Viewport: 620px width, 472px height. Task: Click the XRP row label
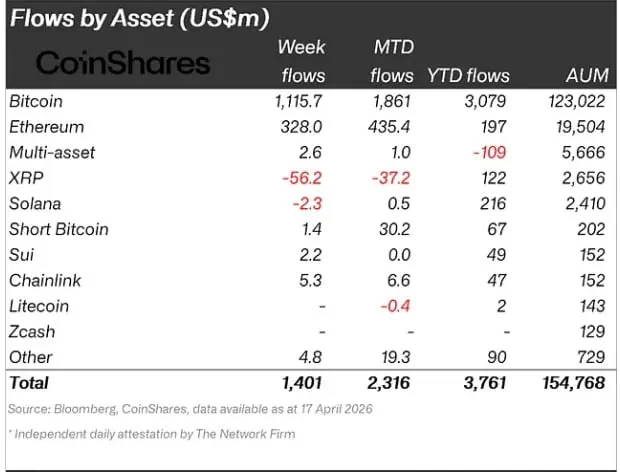pyautogui.click(x=25, y=178)
